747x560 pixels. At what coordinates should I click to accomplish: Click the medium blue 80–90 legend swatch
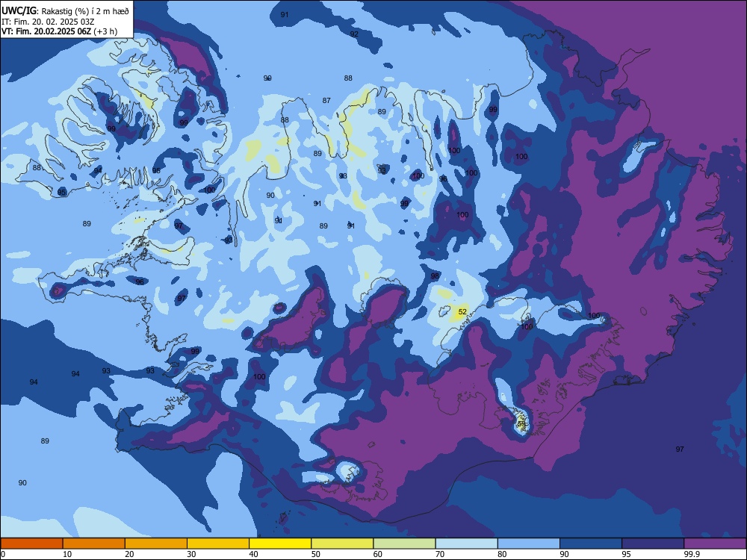click(x=529, y=544)
